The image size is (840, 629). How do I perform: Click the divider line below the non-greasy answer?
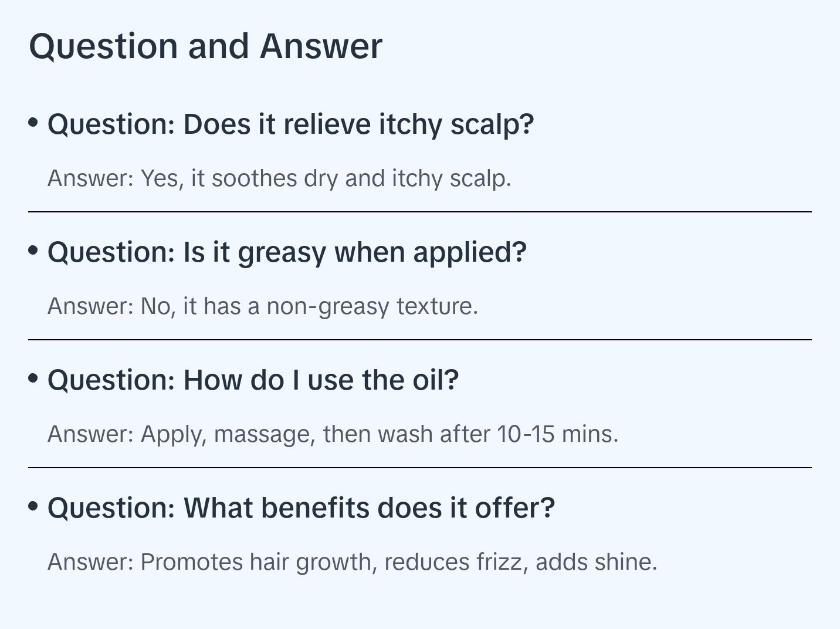[x=420, y=340]
